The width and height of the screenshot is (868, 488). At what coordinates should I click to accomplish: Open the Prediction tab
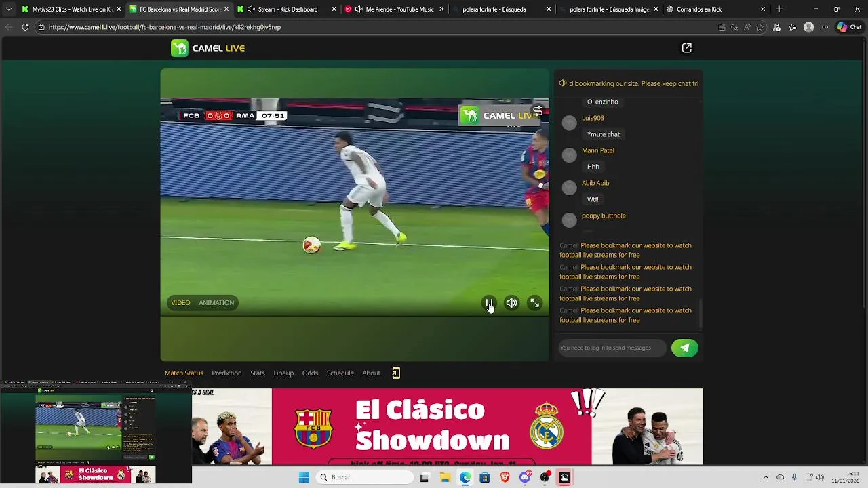click(226, 373)
